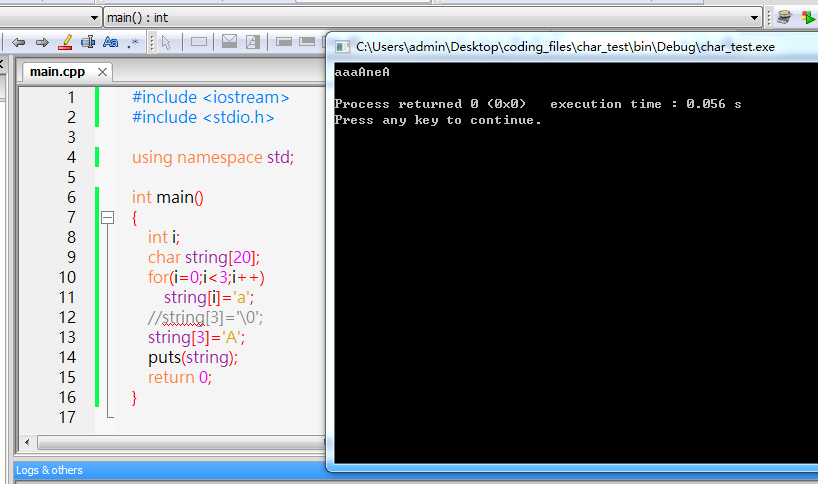
Task: Toggle the match case 'Aa' icon
Action: pos(111,42)
